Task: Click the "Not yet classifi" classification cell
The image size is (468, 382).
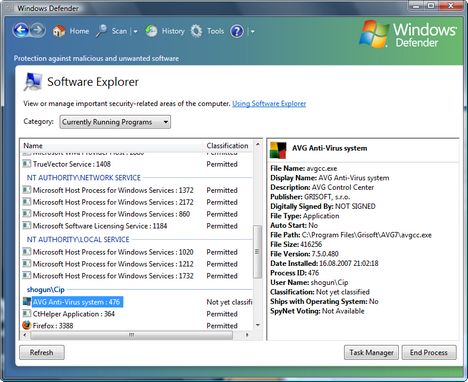Action: [229, 302]
